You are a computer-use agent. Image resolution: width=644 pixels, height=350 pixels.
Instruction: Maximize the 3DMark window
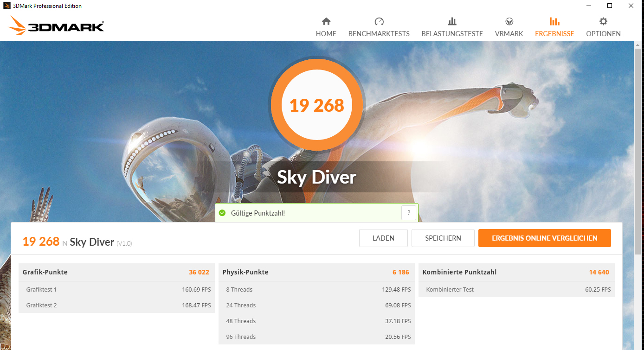tap(610, 6)
